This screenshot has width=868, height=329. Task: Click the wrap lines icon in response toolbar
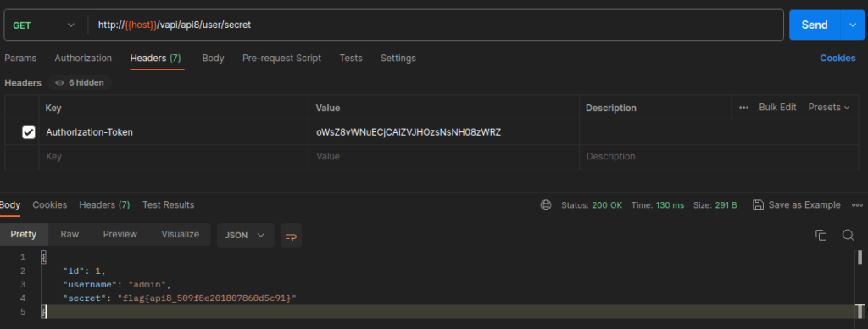pyautogui.click(x=291, y=235)
